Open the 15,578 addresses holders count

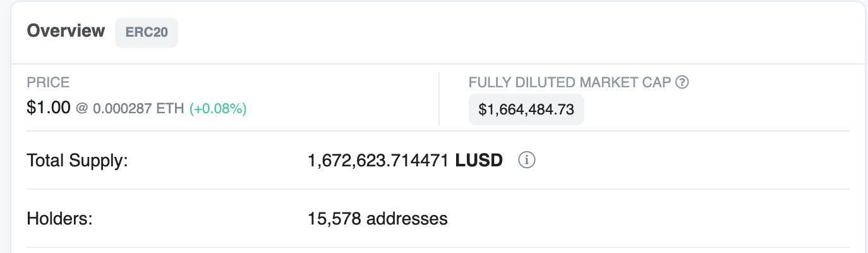378,219
